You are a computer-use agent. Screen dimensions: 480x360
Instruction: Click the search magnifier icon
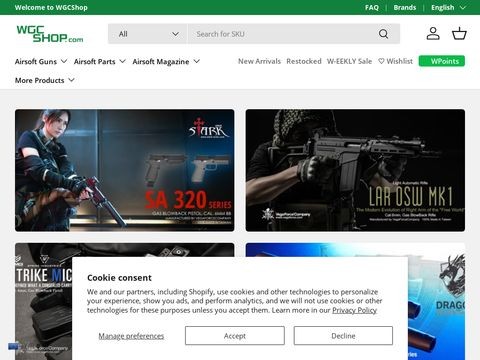(x=383, y=34)
